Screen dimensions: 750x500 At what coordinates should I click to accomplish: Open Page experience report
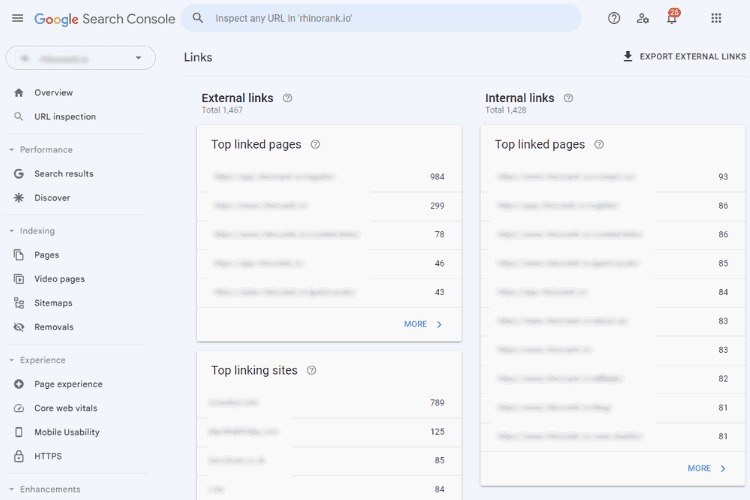click(x=68, y=384)
